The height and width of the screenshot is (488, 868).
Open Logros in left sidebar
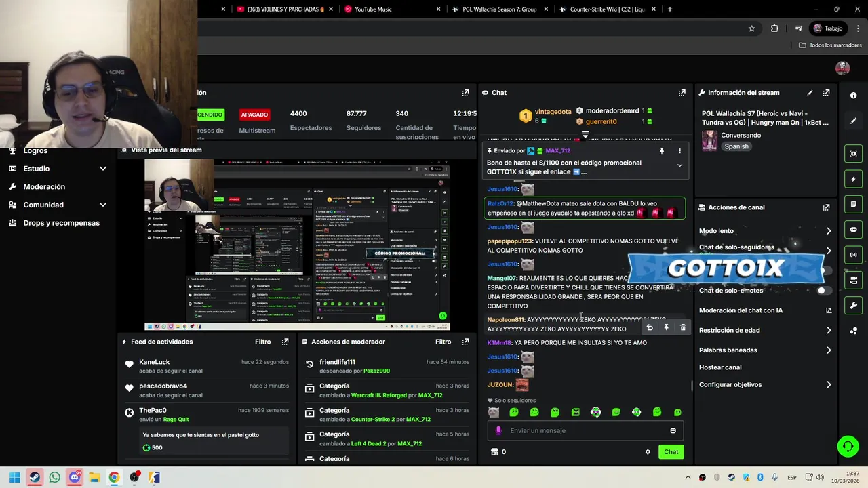click(35, 151)
